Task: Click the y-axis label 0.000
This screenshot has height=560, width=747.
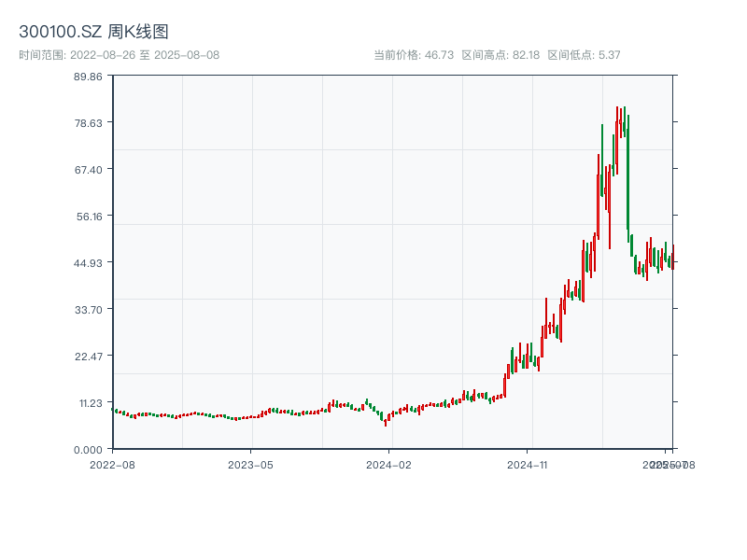Action: (x=88, y=450)
